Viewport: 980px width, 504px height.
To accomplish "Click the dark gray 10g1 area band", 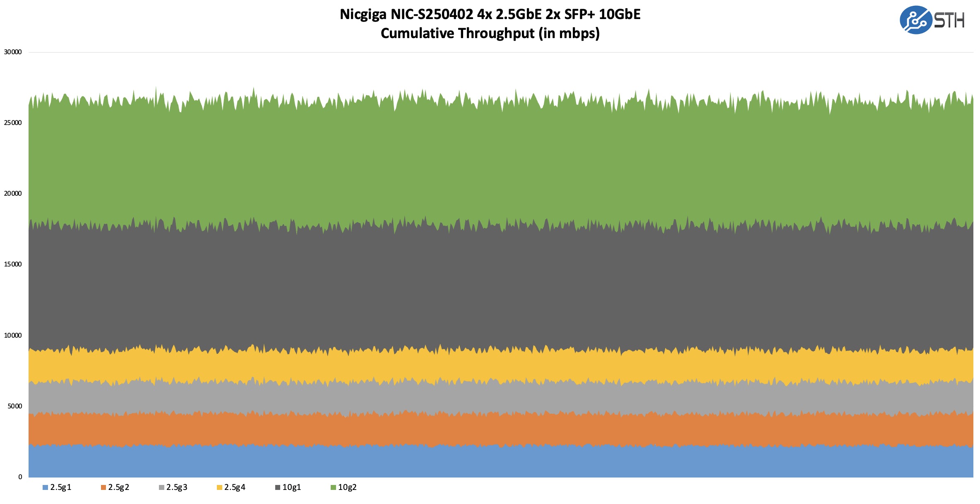I will point(497,290).
